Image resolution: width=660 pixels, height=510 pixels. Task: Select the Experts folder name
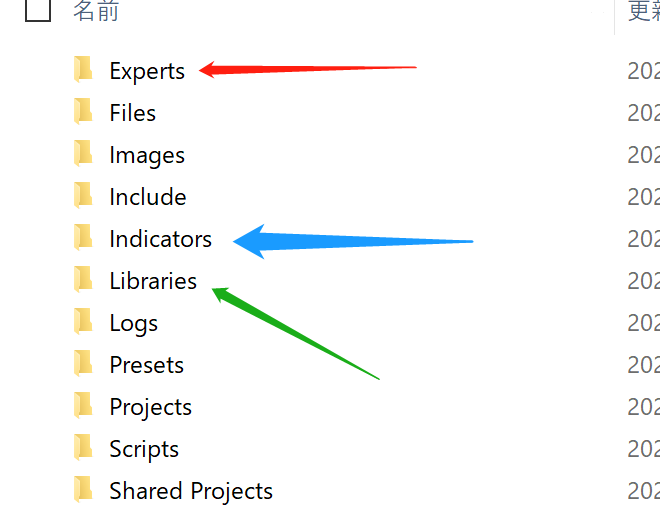147,71
